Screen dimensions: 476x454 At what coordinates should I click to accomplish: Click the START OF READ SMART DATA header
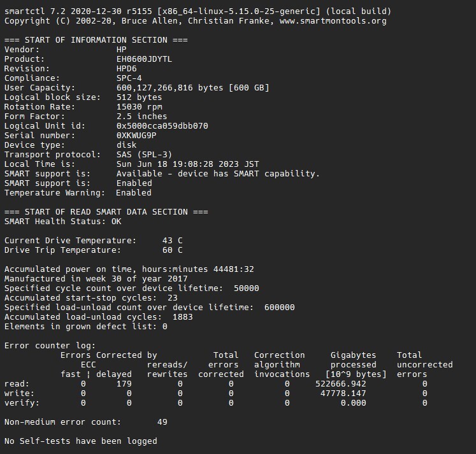[106, 212]
